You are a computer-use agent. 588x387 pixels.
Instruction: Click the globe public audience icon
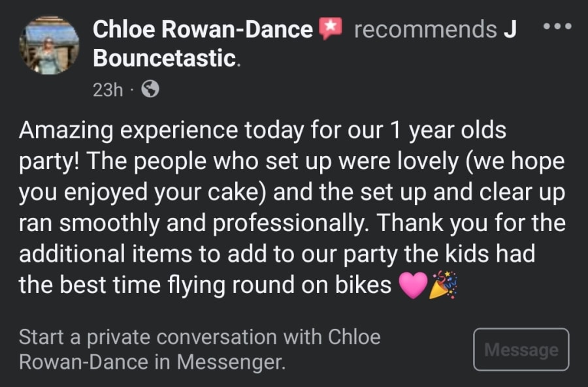click(150, 90)
